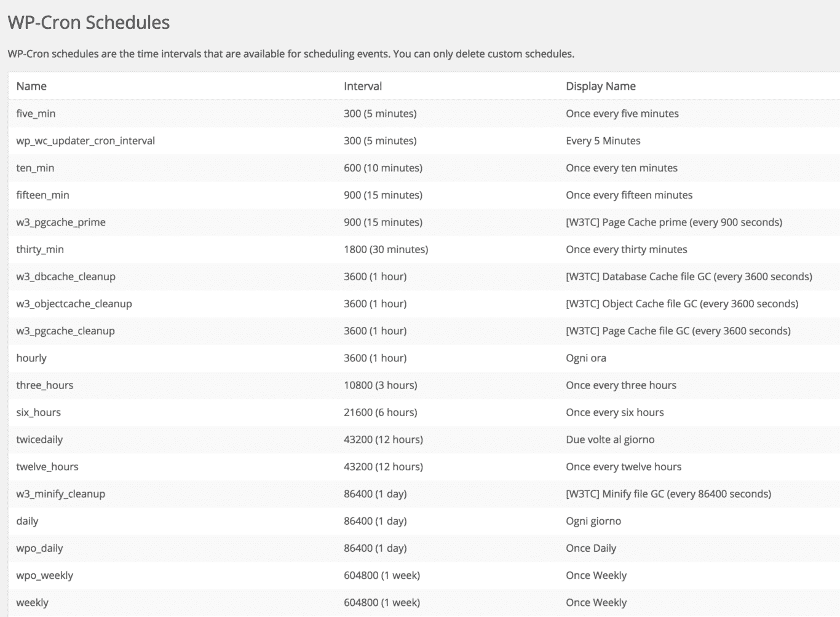Select the w3_pgcache_prime schedule name
This screenshot has width=840, height=617.
point(61,222)
